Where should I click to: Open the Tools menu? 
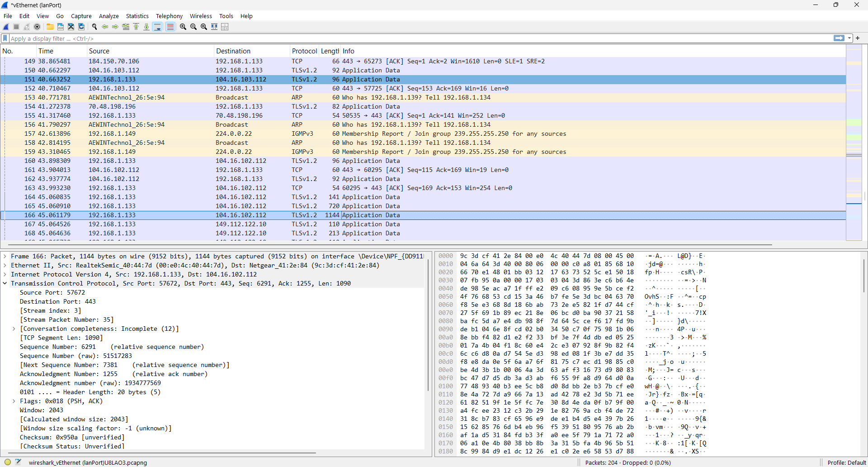tap(226, 16)
